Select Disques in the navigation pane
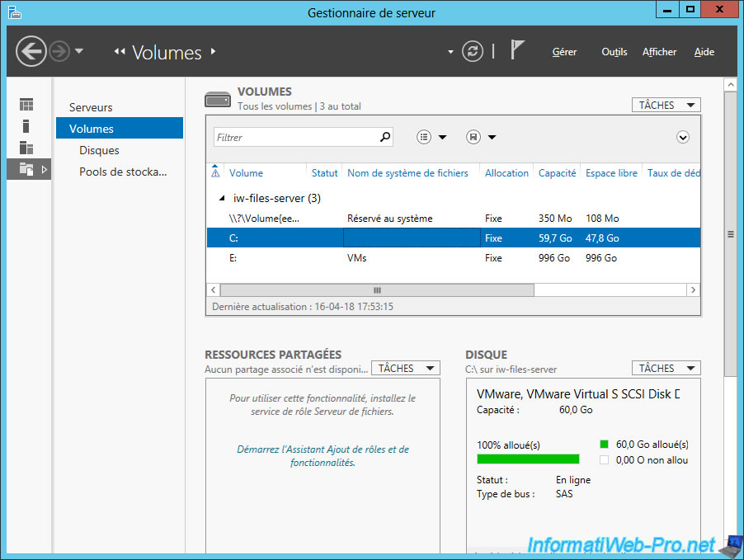Viewport: 744px width, 560px height. click(99, 150)
